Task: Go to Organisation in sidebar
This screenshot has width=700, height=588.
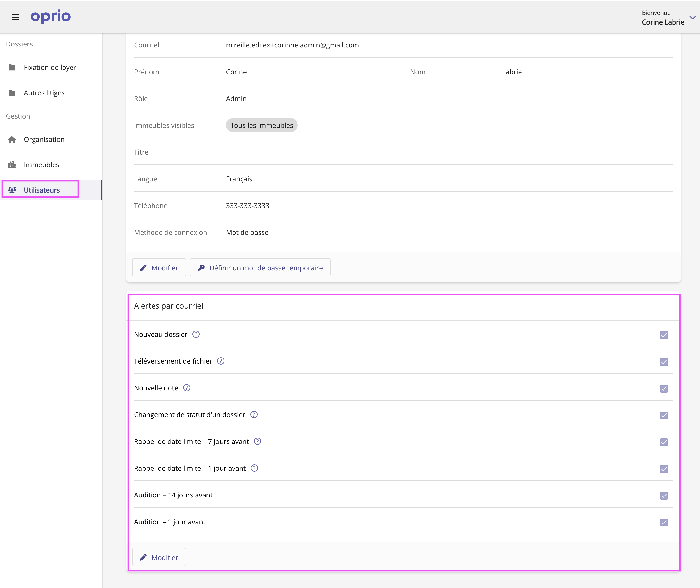Action: coord(44,139)
